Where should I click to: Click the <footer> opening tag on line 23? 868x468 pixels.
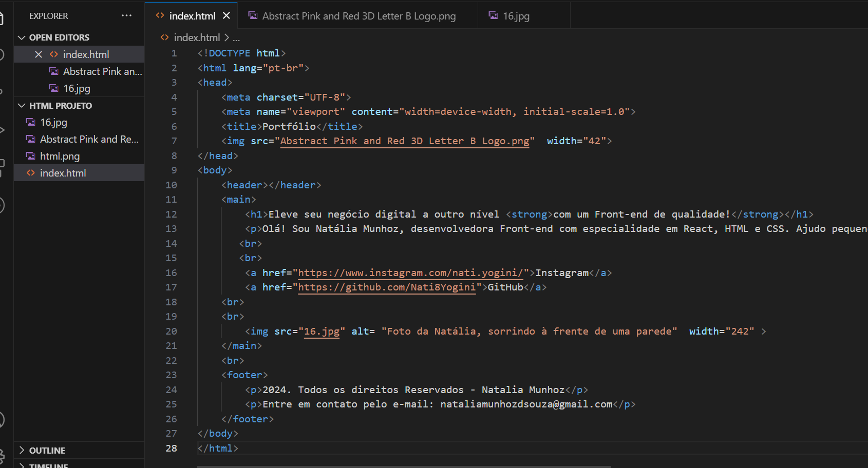tap(244, 375)
